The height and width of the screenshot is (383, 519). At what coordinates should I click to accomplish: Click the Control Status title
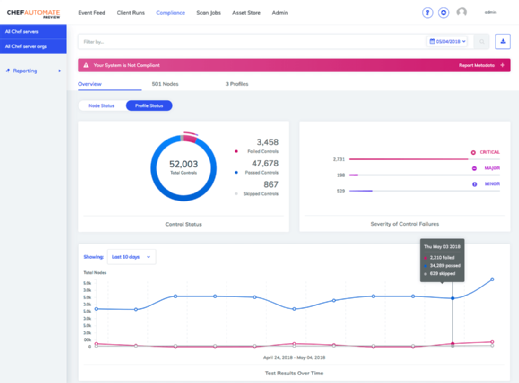click(184, 224)
